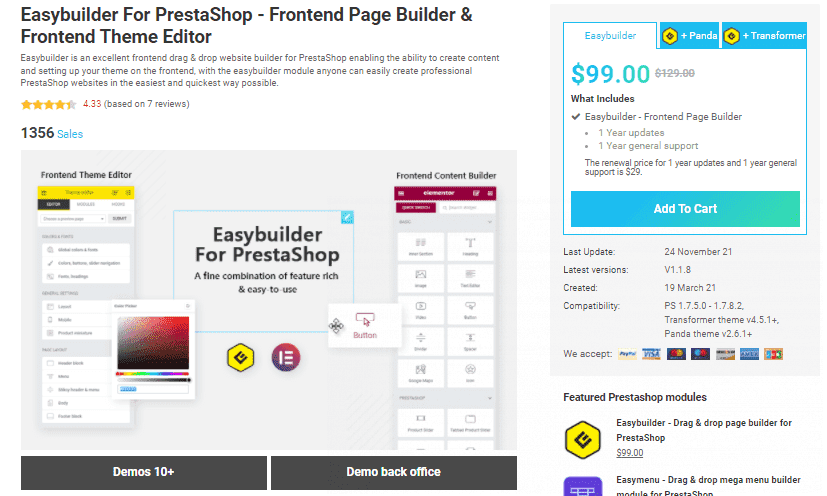Select the + Panda pricing tab

click(x=690, y=36)
